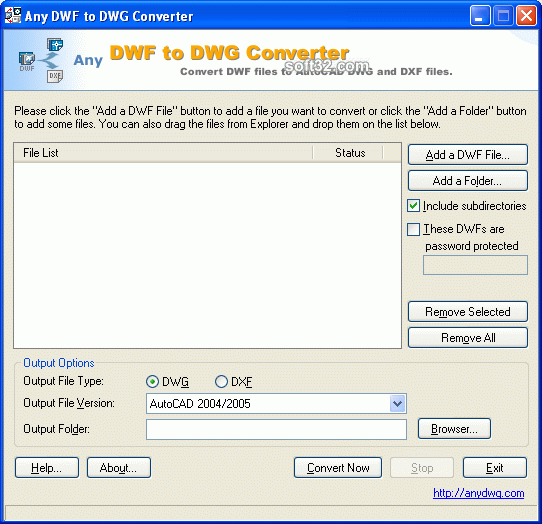542x524 pixels.
Task: Close the Any DWF to DWG Converter window
Action: click(526, 16)
